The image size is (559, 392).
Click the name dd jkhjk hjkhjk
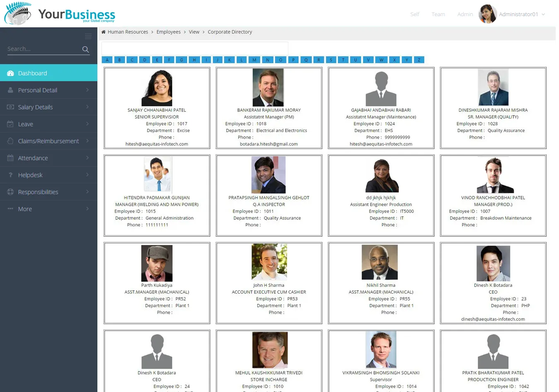pyautogui.click(x=381, y=197)
